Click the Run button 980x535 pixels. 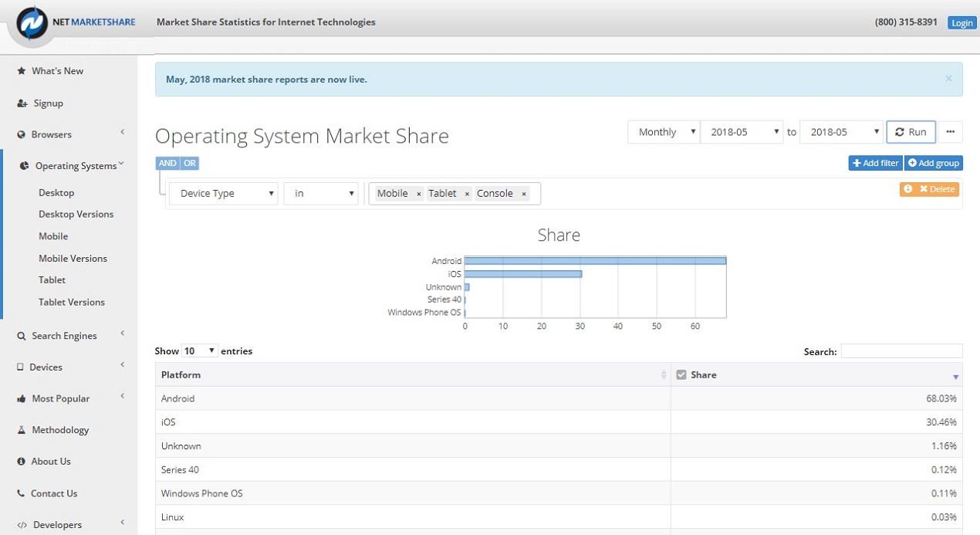[911, 132]
